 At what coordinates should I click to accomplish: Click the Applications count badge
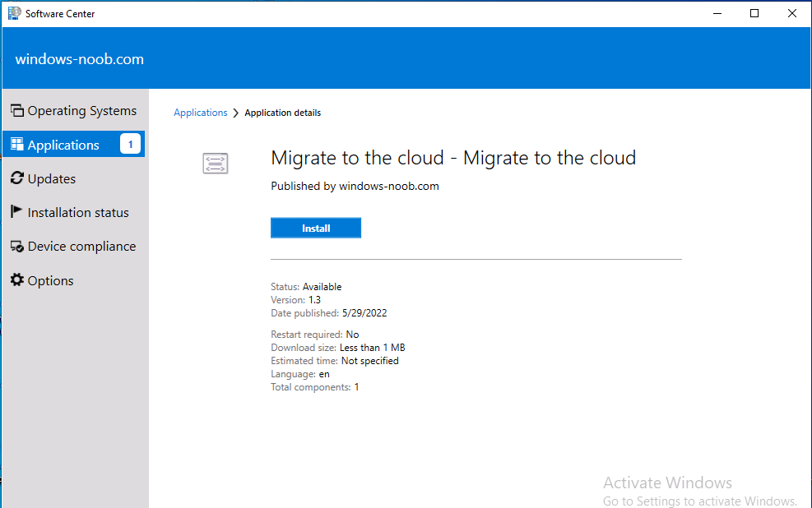pyautogui.click(x=131, y=144)
